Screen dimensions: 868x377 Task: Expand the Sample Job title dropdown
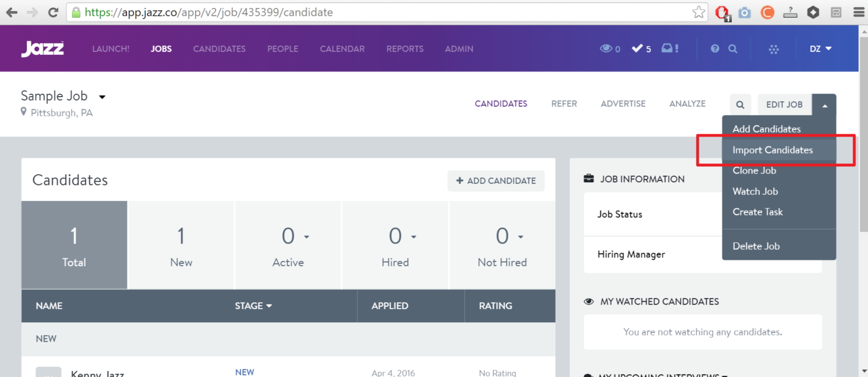102,97
